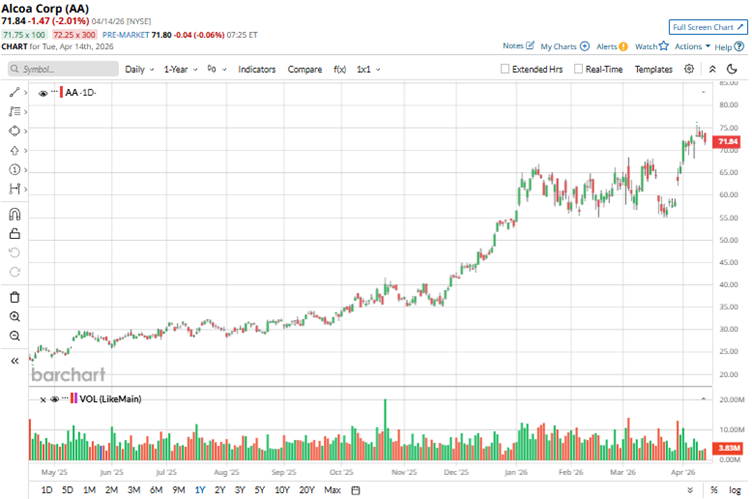Toggle VOL indicator visibility eye
Image resolution: width=752 pixels, height=499 pixels.
point(54,399)
